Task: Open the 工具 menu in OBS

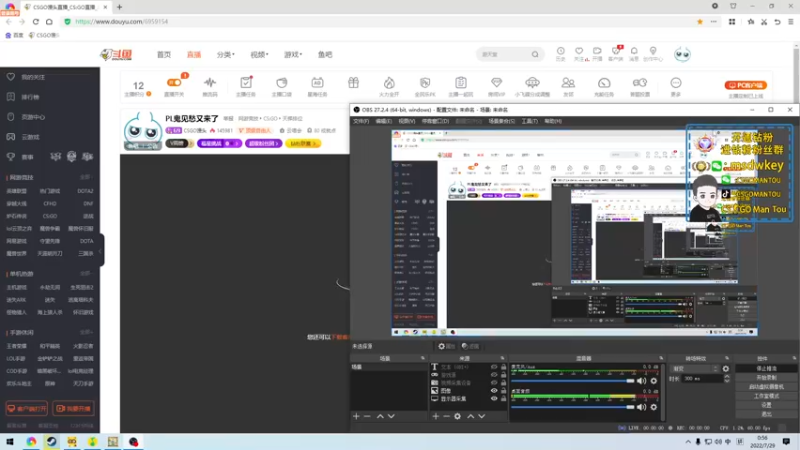Action: (x=530, y=121)
